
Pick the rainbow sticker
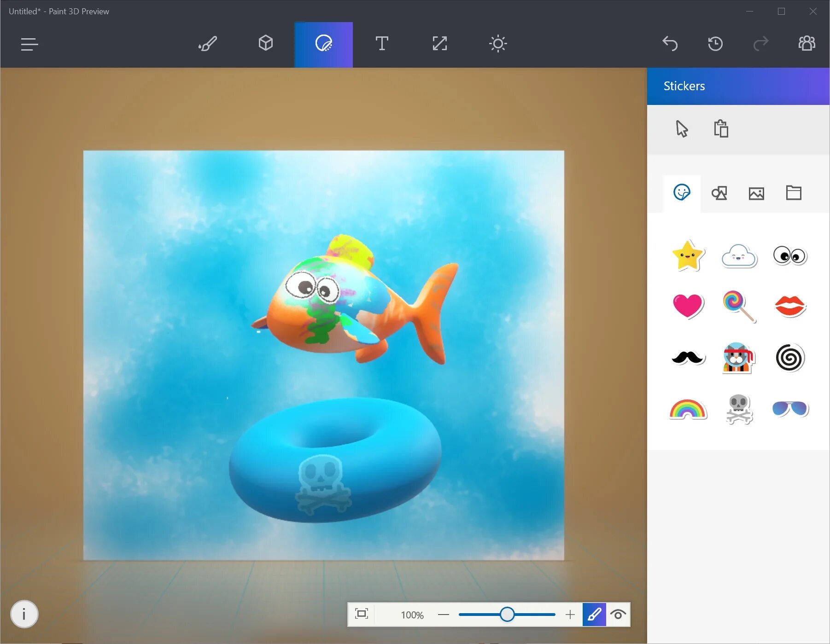(688, 409)
